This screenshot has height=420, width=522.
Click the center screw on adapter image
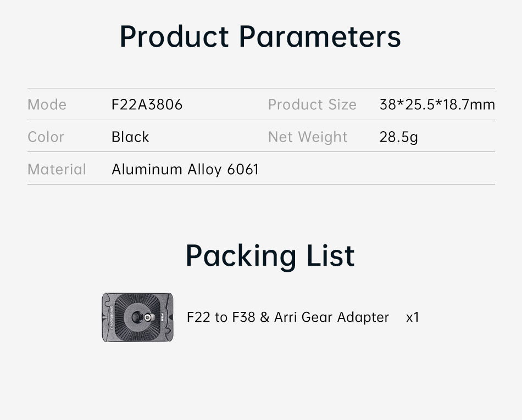point(147,317)
